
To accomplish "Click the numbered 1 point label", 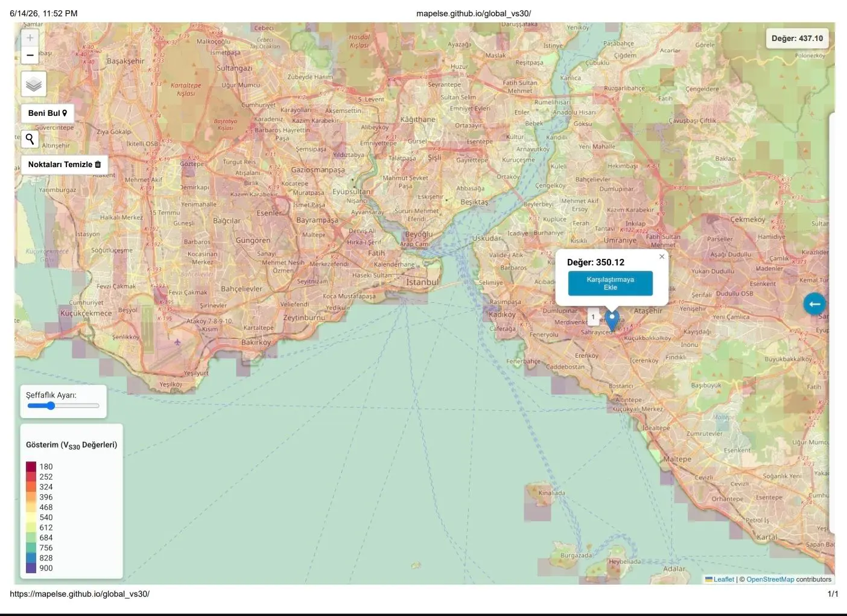I will pos(594,317).
